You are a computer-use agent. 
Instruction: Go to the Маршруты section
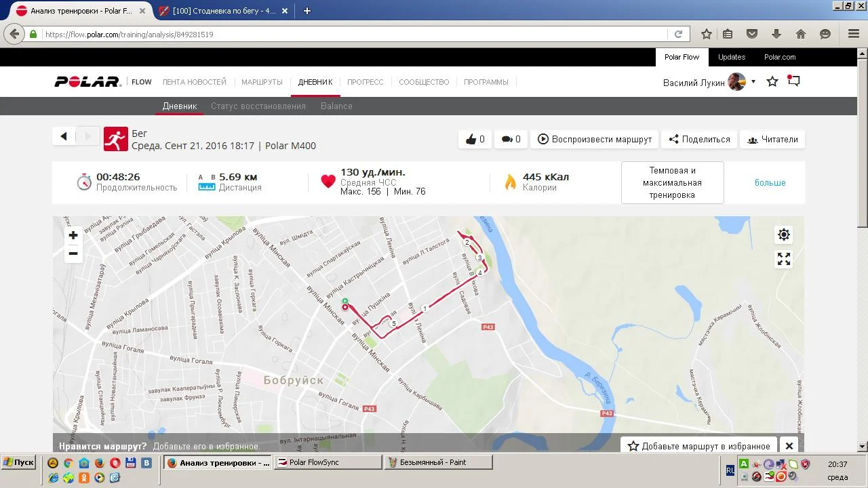262,82
